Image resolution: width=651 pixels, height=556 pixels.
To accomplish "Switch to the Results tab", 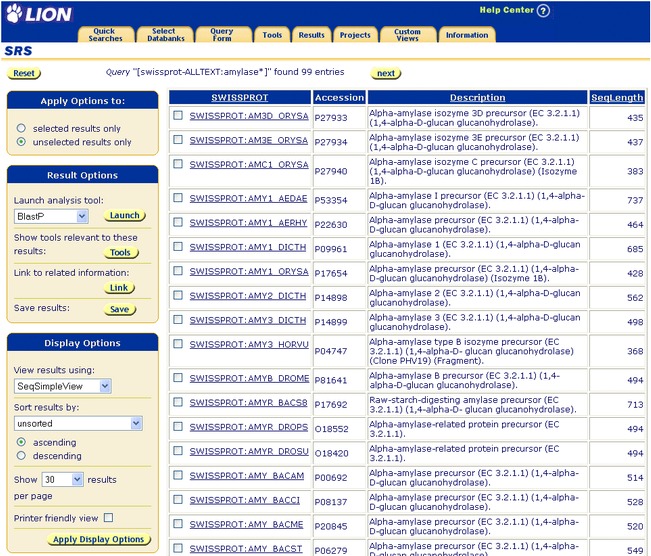I will pos(311,35).
